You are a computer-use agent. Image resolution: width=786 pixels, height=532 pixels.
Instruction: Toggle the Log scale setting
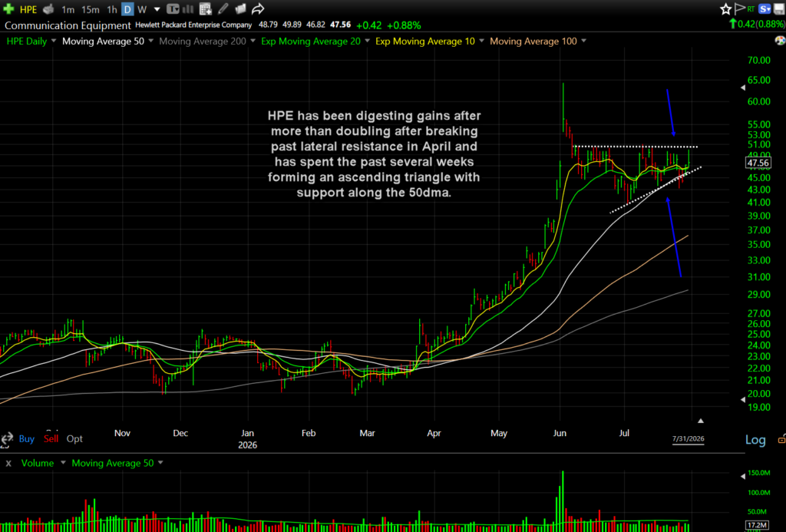[x=755, y=440]
